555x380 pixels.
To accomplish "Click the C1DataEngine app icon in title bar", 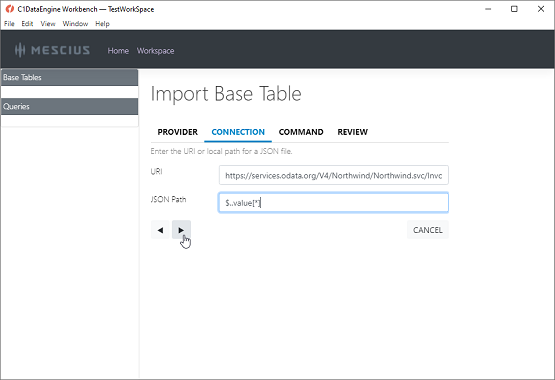I will click(10, 9).
